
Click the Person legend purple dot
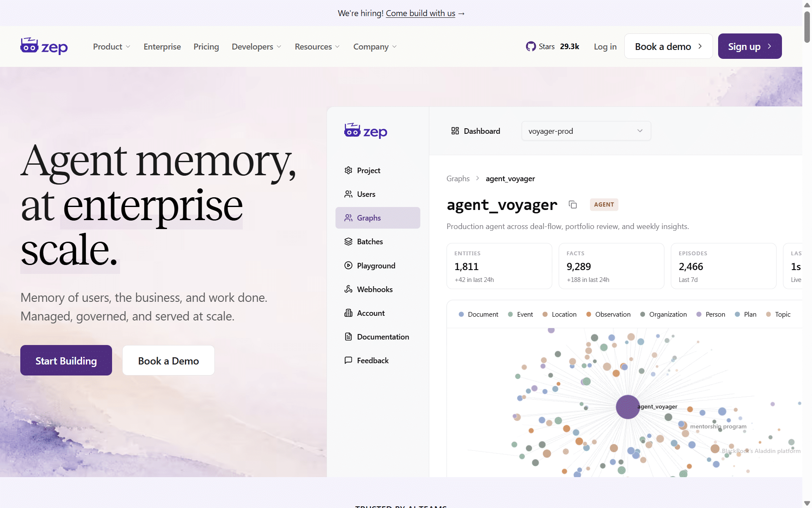pos(699,314)
